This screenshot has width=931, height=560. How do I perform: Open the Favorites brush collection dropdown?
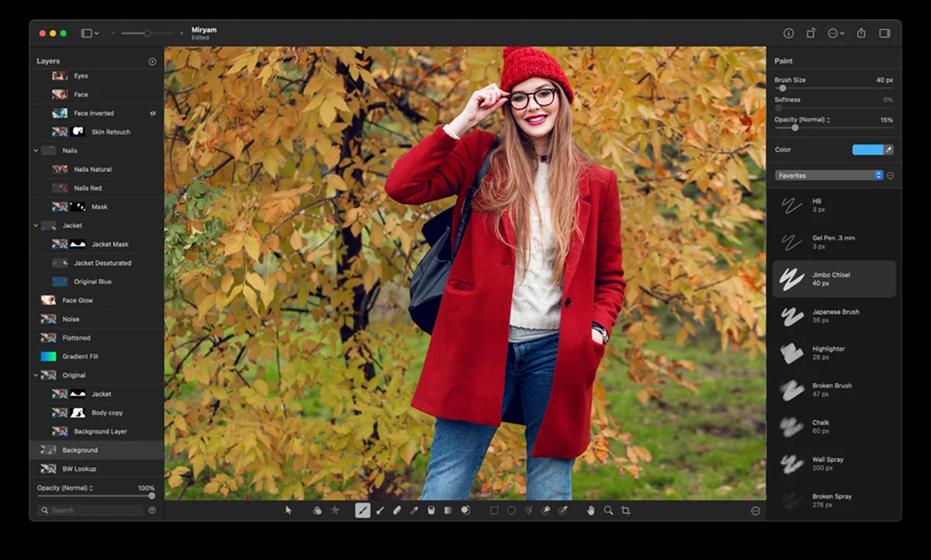coord(829,175)
